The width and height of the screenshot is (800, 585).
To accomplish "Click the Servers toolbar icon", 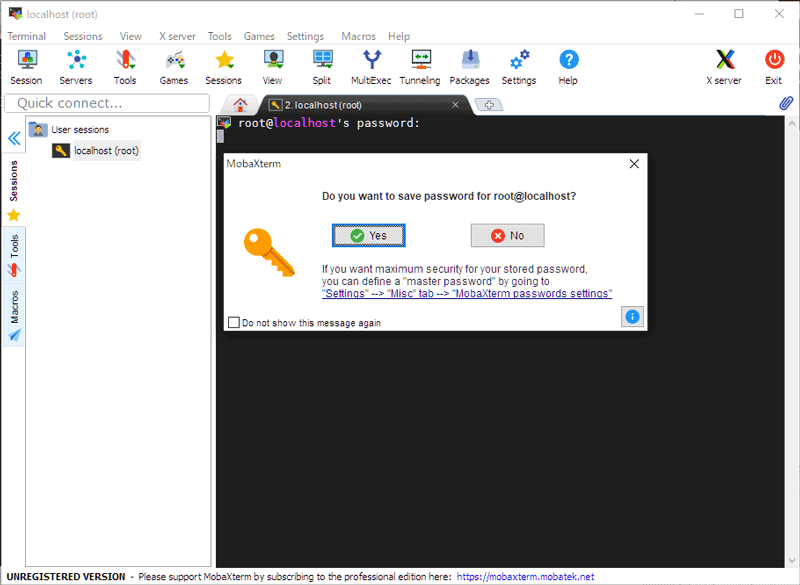I will 75,66.
